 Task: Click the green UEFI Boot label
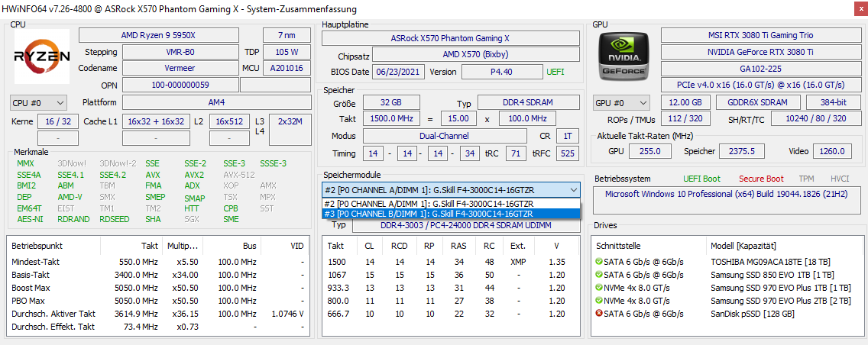point(702,179)
